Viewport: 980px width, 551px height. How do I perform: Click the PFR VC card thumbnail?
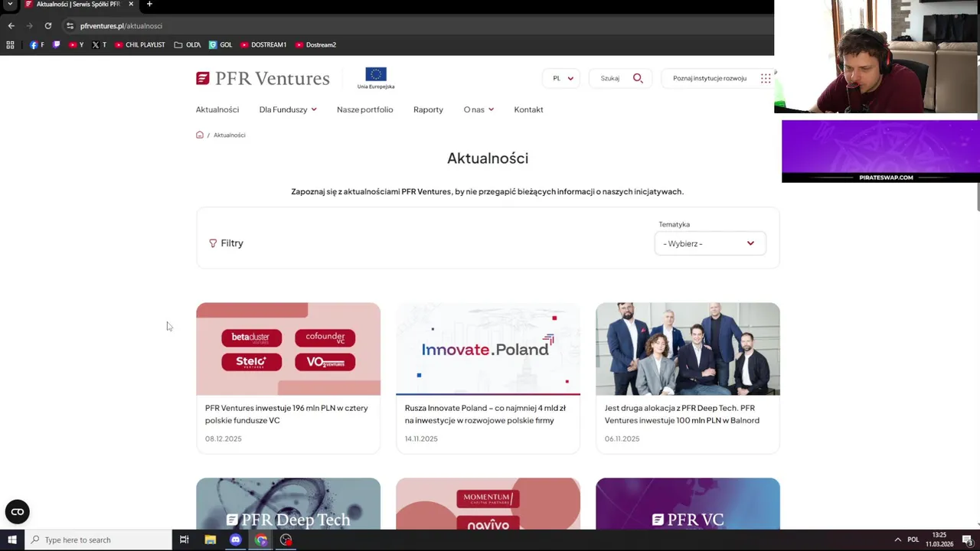[x=688, y=504]
